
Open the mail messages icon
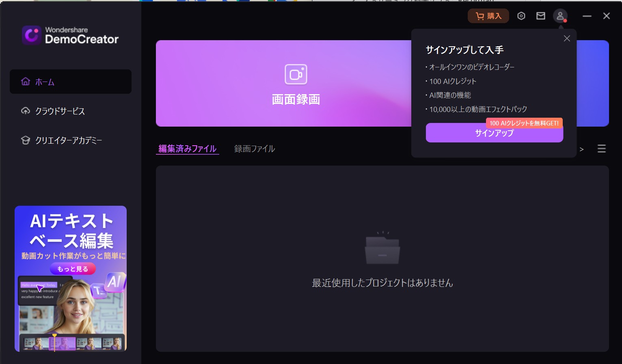click(x=541, y=16)
